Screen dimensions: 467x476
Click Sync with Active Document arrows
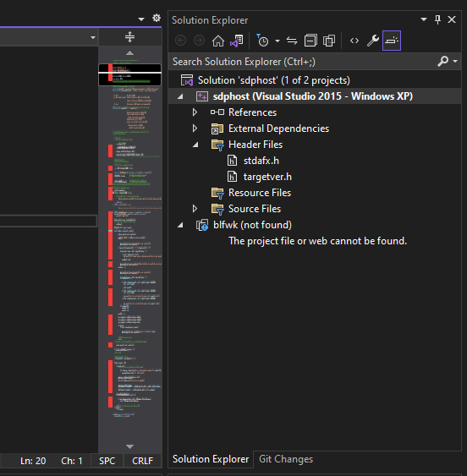coord(292,41)
